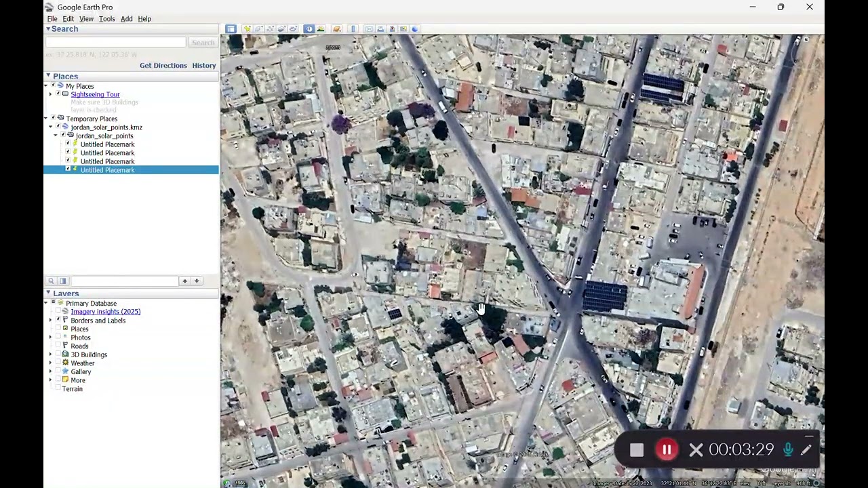Screen dimensions: 868x488
Task: Expand the Sightseeing Tour folder arrow
Action: tap(50, 94)
